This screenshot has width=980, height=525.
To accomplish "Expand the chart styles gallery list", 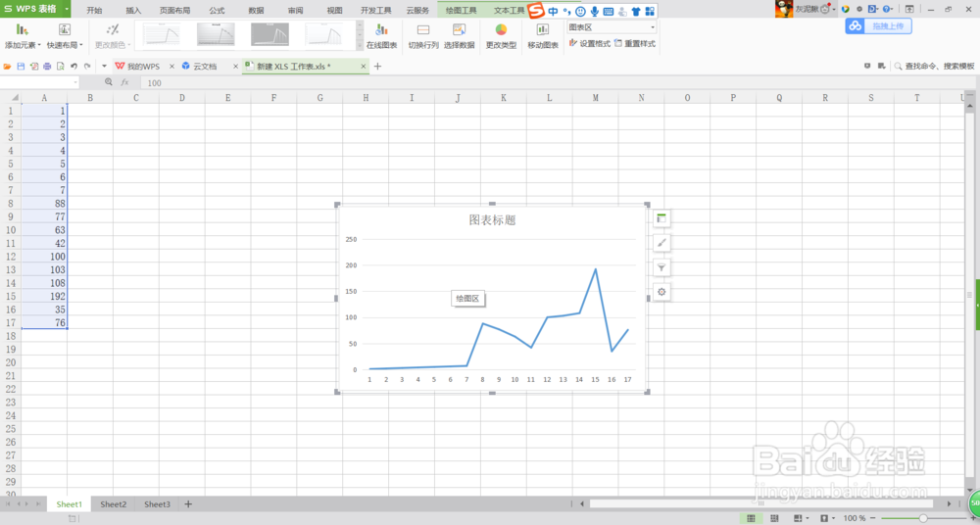I will pos(360,46).
